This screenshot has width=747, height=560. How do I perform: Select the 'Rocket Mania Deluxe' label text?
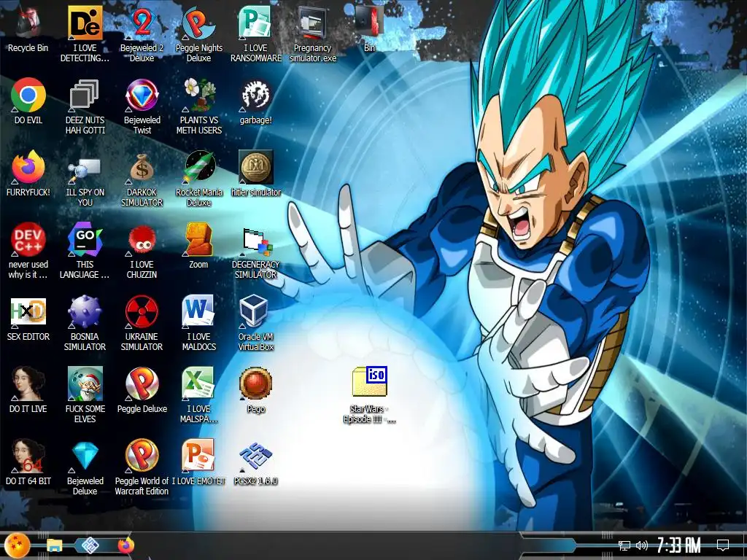(199, 197)
